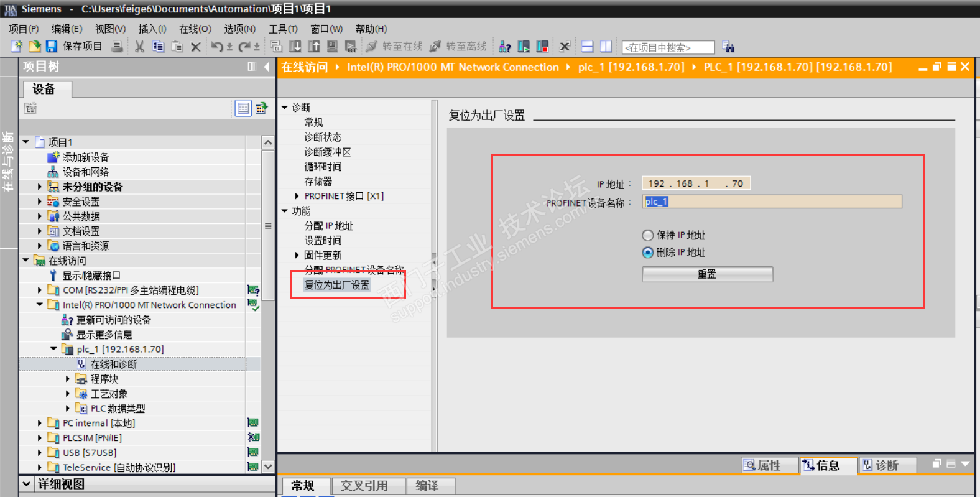This screenshot has height=497, width=980.
Task: Click the Delete X toolbar icon
Action: [x=196, y=47]
